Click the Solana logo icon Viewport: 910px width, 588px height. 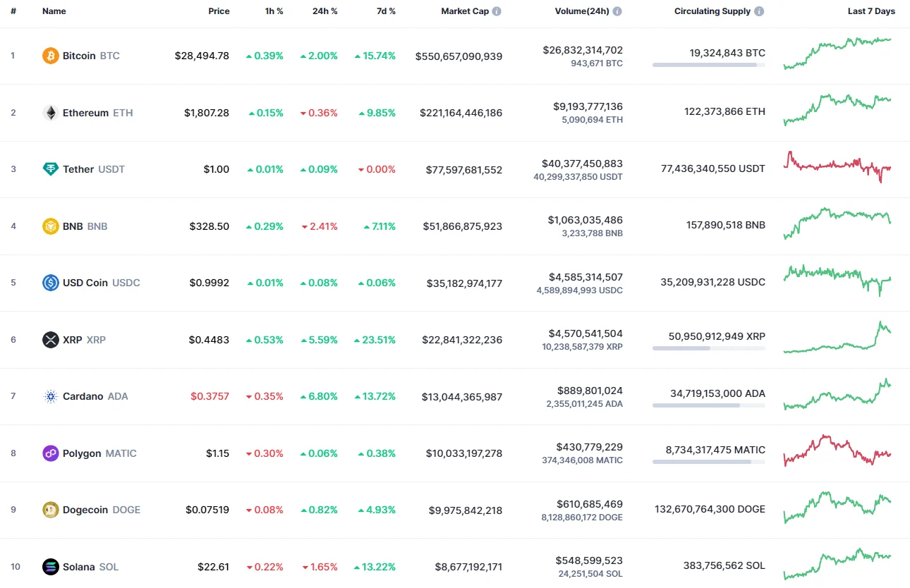pos(49,566)
